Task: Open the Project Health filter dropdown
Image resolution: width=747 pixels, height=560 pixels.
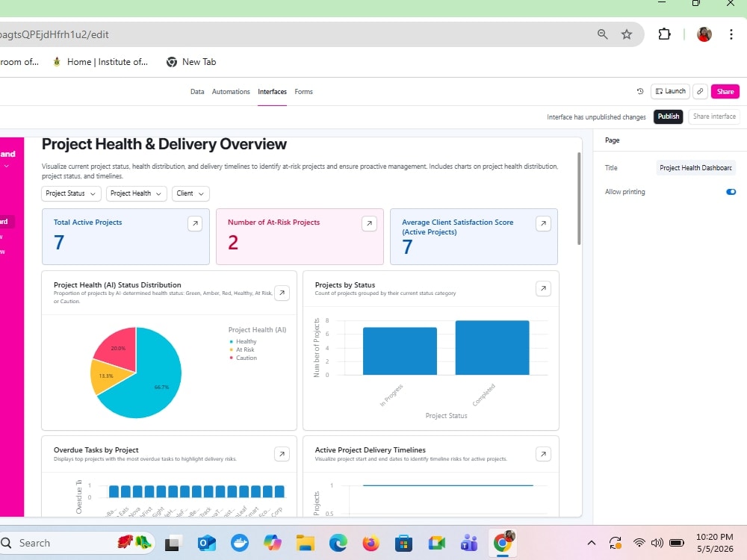Action: pyautogui.click(x=136, y=193)
